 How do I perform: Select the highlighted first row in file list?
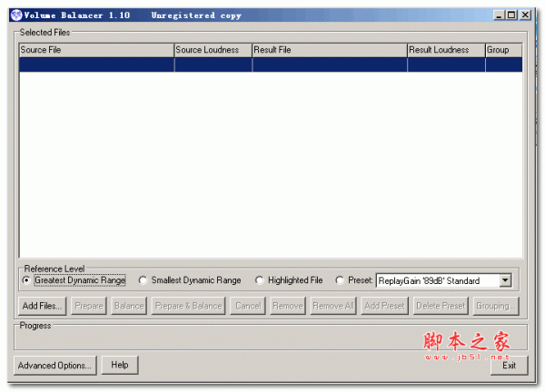(x=271, y=65)
